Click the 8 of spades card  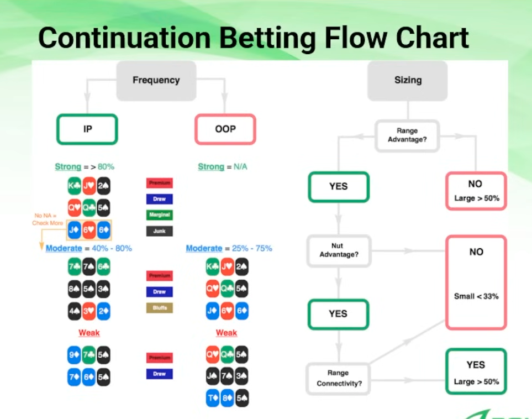click(x=75, y=289)
